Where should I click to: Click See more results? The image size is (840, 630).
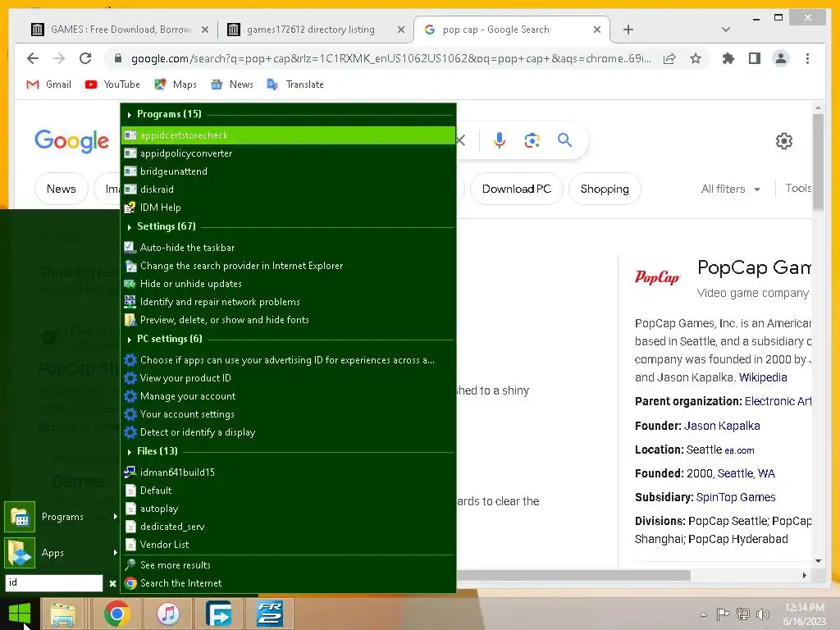point(288,565)
